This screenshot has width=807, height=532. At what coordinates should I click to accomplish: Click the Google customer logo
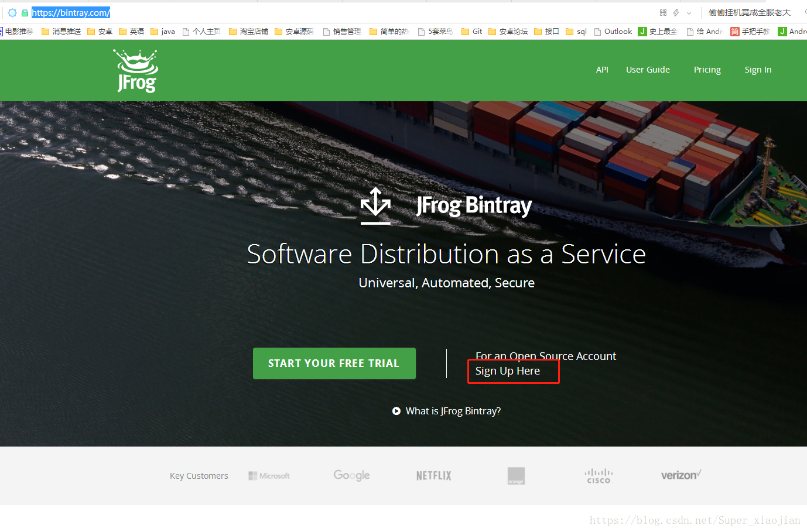pyautogui.click(x=351, y=475)
